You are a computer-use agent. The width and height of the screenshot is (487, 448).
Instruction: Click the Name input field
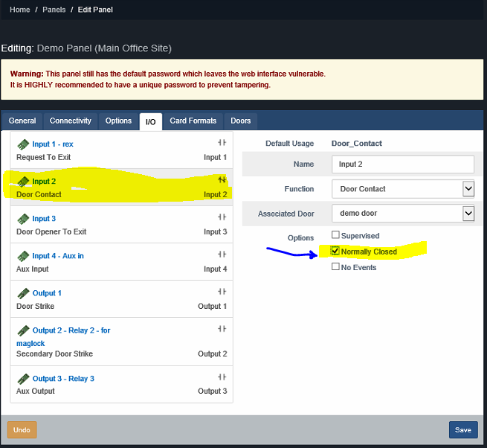[x=402, y=164]
